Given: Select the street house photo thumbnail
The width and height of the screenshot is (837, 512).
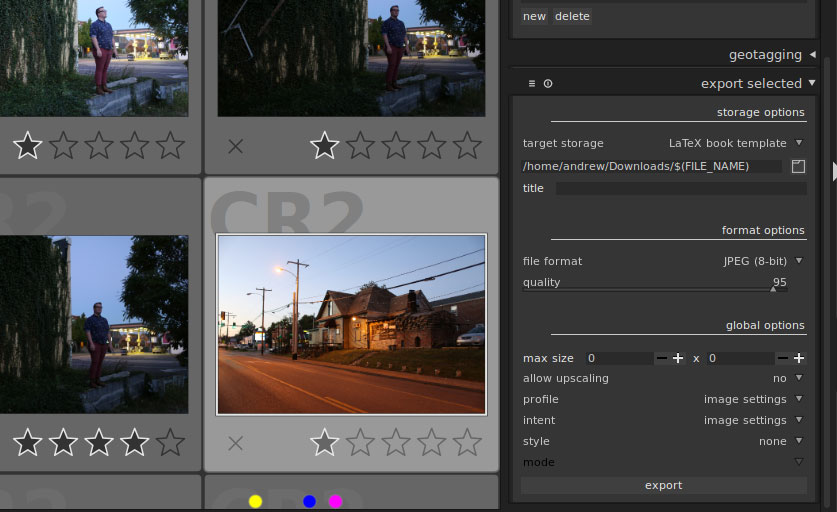Looking at the screenshot, I should coord(351,324).
